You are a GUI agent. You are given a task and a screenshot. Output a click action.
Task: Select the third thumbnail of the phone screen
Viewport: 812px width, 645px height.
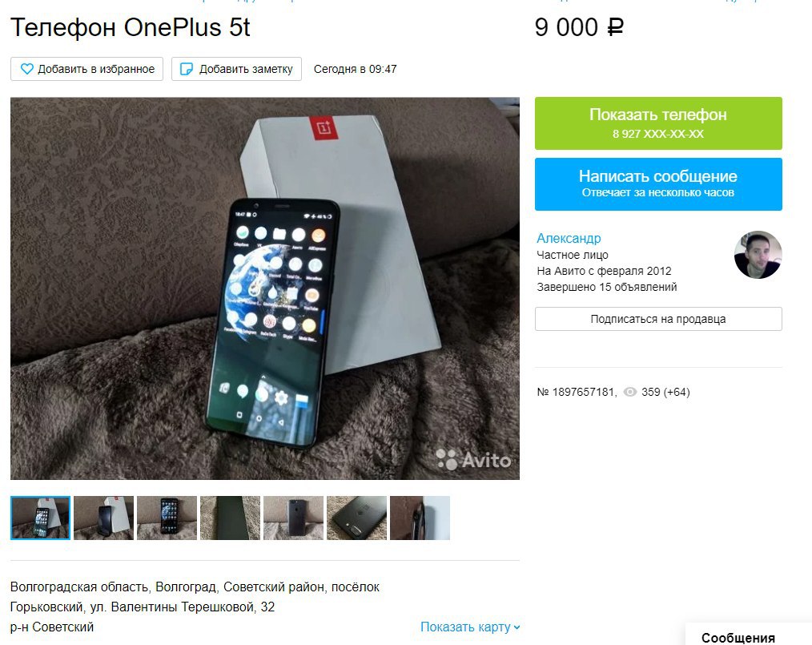tap(167, 518)
